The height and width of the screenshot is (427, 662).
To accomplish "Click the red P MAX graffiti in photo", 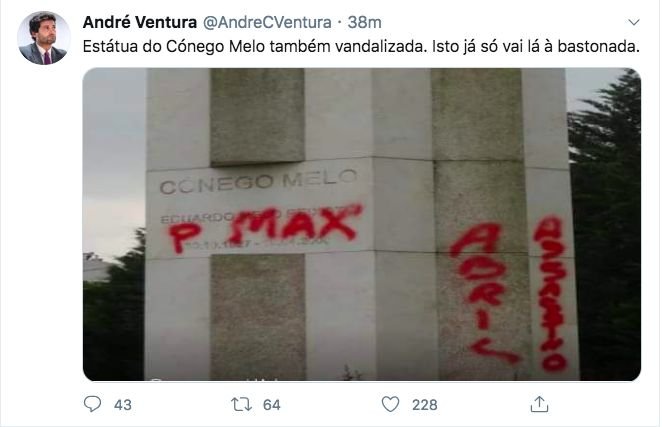I will point(266,228).
